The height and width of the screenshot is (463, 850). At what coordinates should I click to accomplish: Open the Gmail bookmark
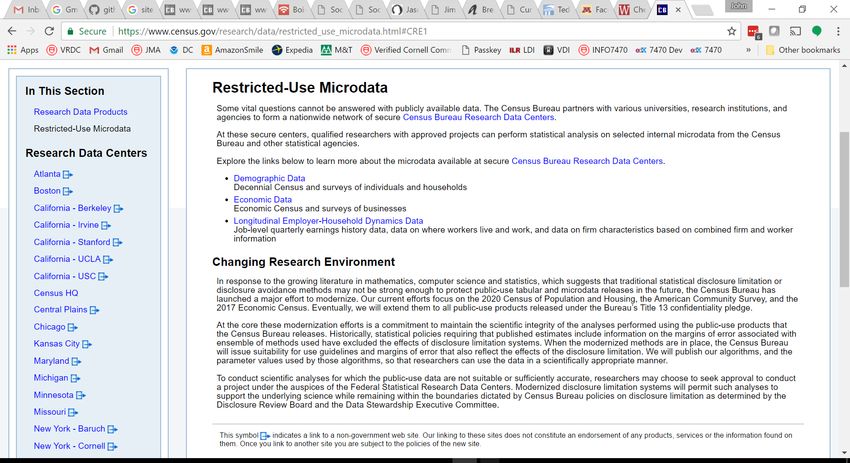pos(106,50)
